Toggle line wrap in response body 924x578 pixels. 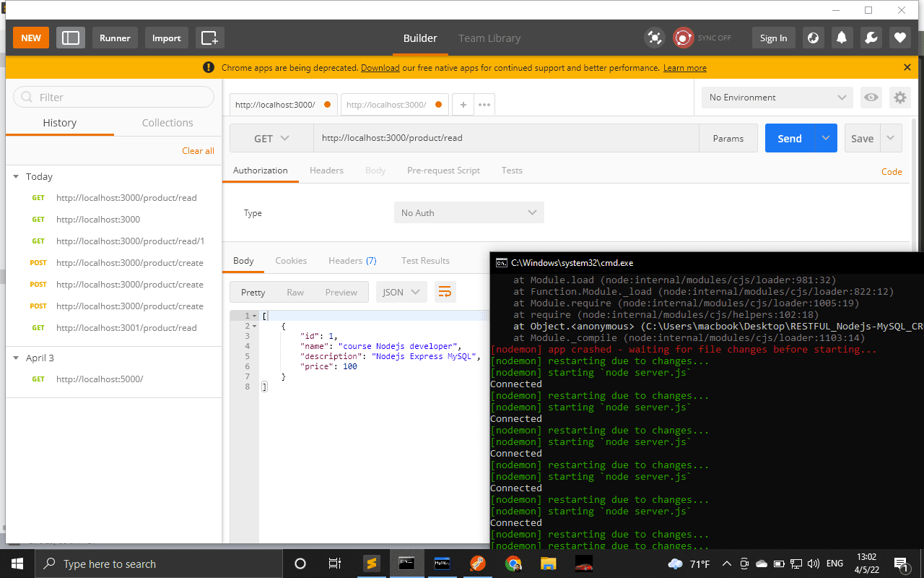(445, 292)
